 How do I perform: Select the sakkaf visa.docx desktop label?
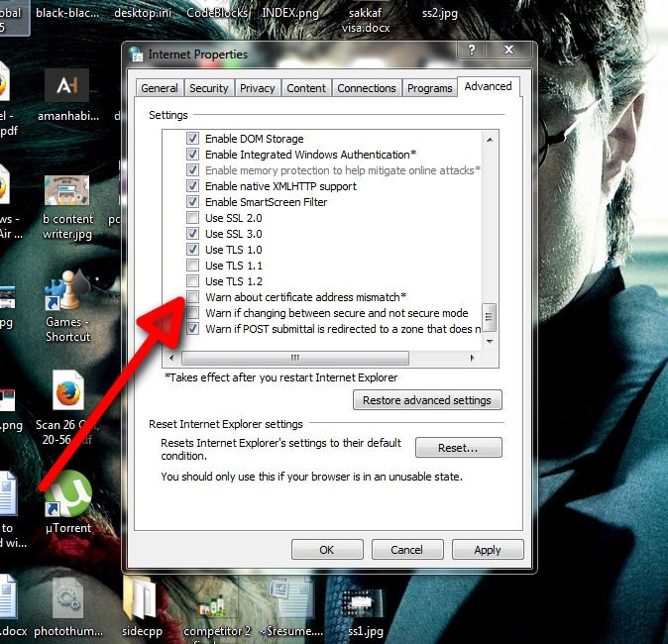click(366, 20)
